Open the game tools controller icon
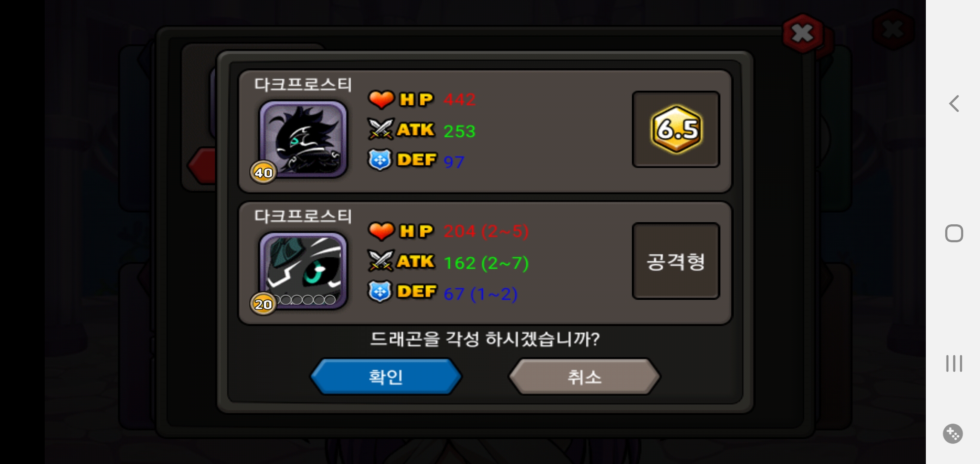This screenshot has height=464, width=980. click(953, 433)
